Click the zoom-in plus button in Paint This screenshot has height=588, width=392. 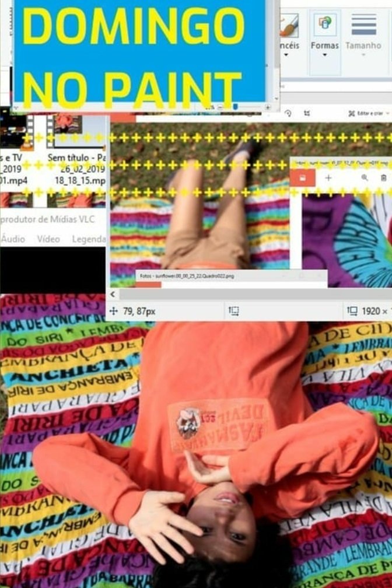click(268, 107)
